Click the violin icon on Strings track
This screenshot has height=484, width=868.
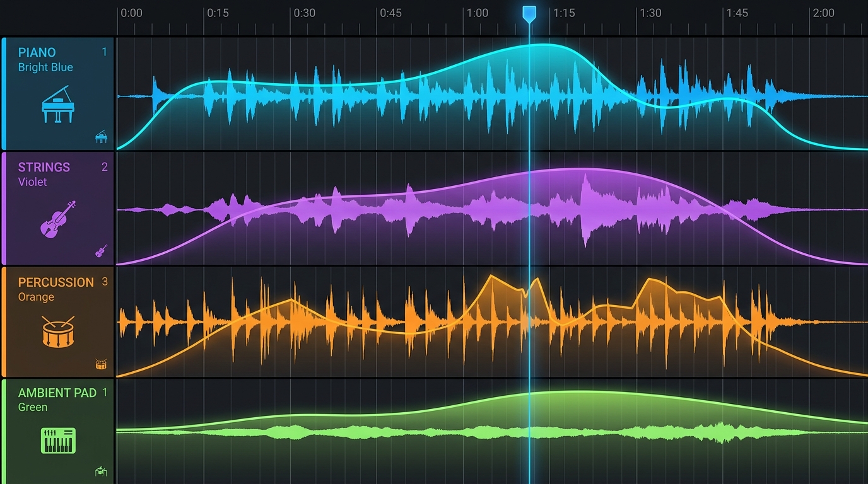[x=57, y=219]
